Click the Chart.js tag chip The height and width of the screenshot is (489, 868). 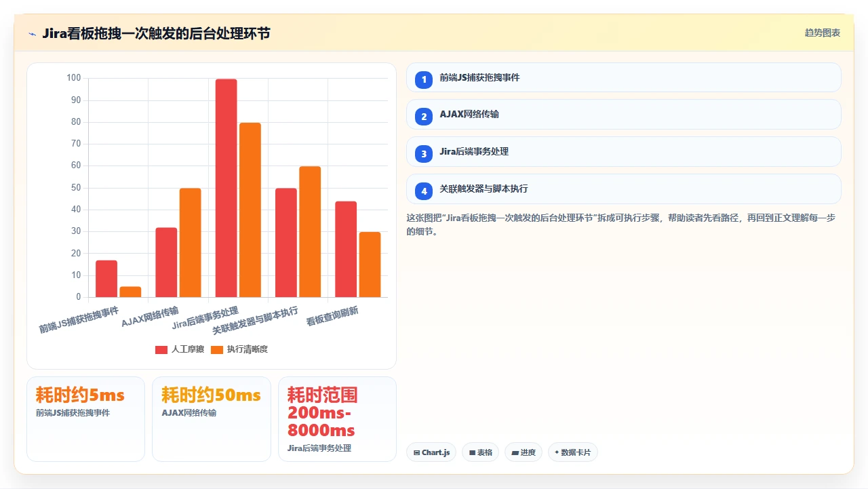pos(431,452)
